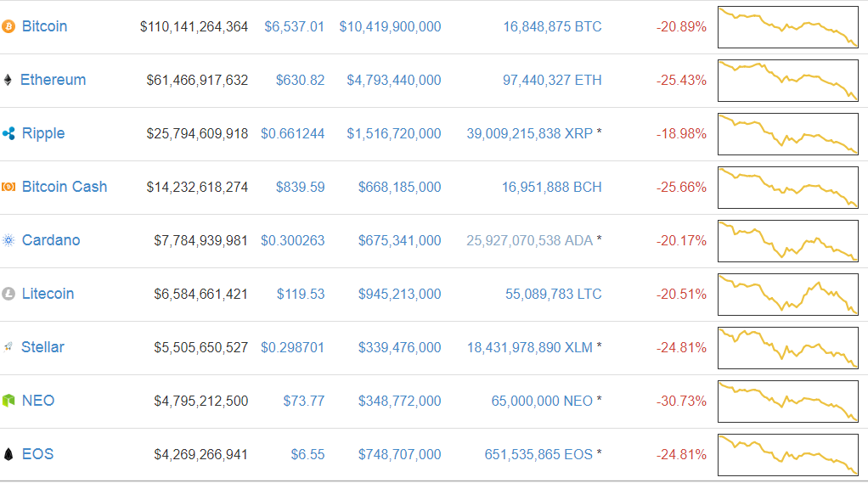Viewport: 868px width, 483px height.
Task: Open NEO supply 65,000,000 NEO link
Action: click(542, 401)
